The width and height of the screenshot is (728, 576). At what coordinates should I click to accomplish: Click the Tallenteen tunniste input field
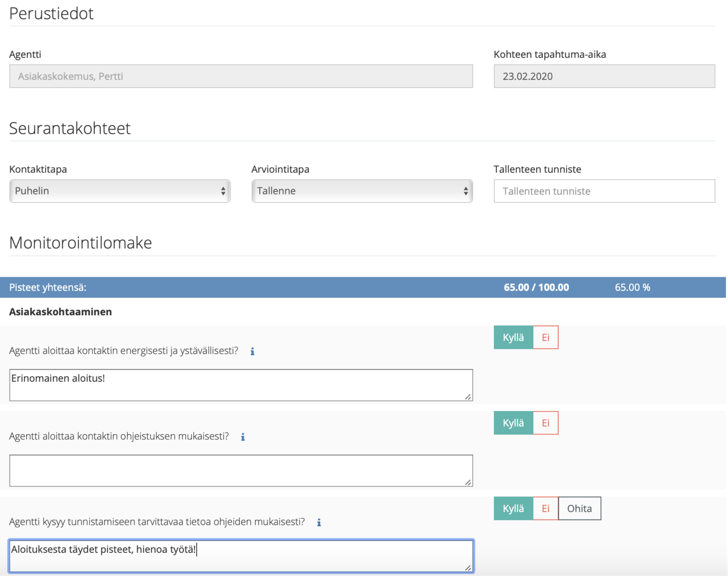click(x=604, y=191)
